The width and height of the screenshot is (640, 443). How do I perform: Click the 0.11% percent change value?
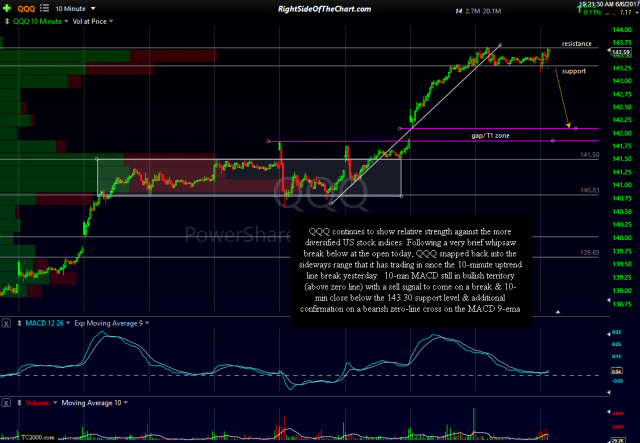pyautogui.click(x=592, y=12)
